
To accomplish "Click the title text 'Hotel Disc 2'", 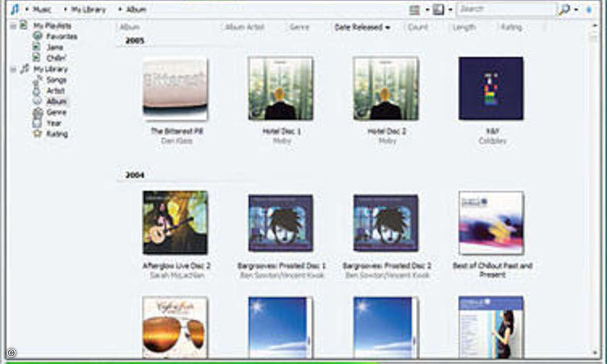I will [387, 131].
